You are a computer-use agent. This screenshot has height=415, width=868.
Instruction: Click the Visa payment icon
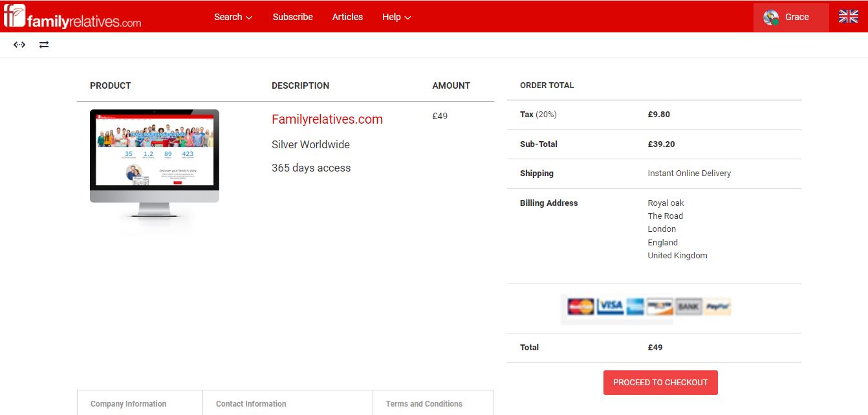point(610,306)
